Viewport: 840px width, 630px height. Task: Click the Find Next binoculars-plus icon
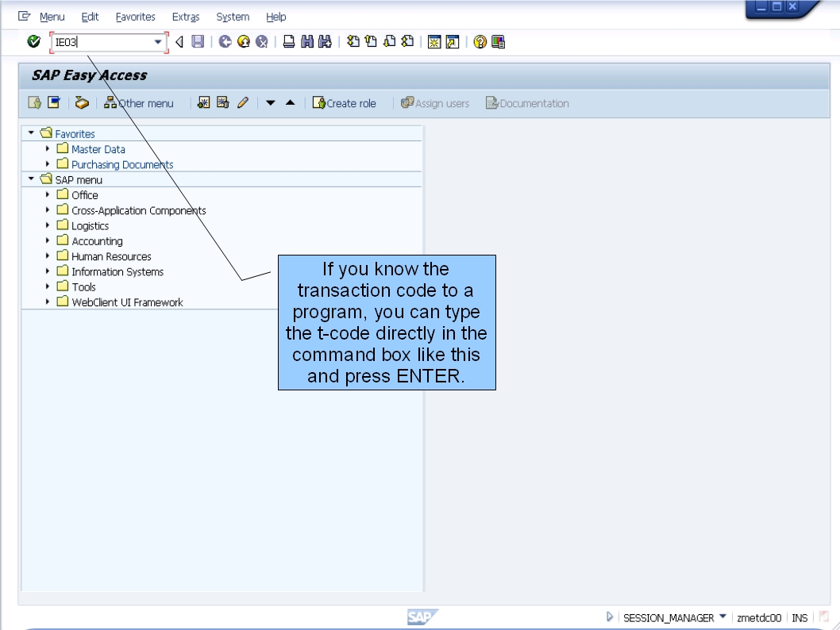(325, 42)
